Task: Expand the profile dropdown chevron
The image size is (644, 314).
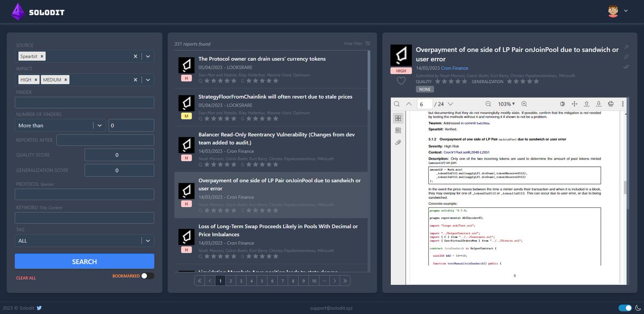Action: pos(626,11)
